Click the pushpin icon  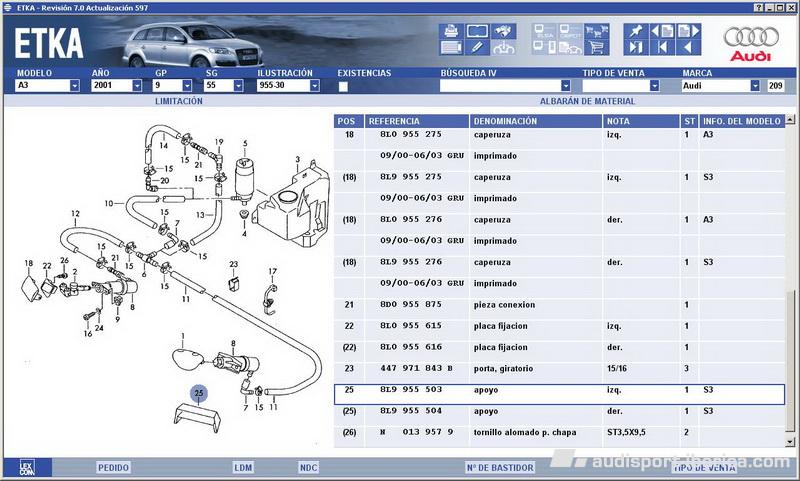[636, 31]
